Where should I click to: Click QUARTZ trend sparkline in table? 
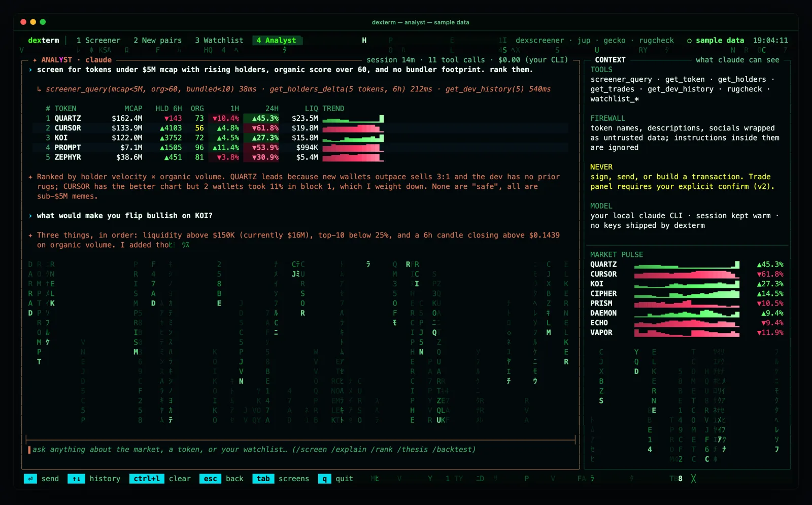(x=353, y=118)
